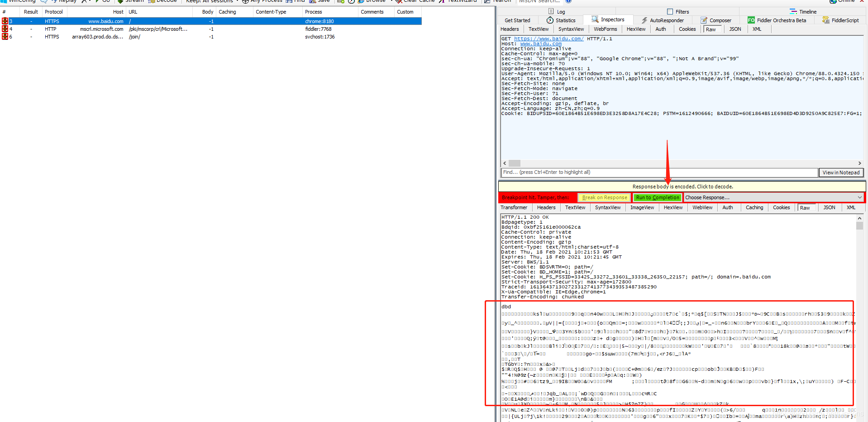Open request Headers inspector tab
Viewport: 868px width, 422px height.
point(510,29)
